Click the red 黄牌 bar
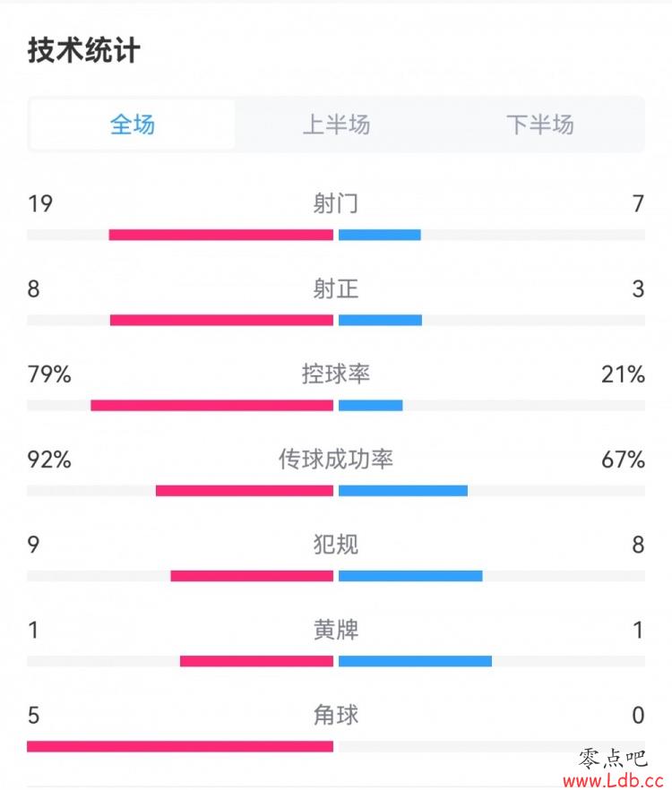 tap(256, 661)
